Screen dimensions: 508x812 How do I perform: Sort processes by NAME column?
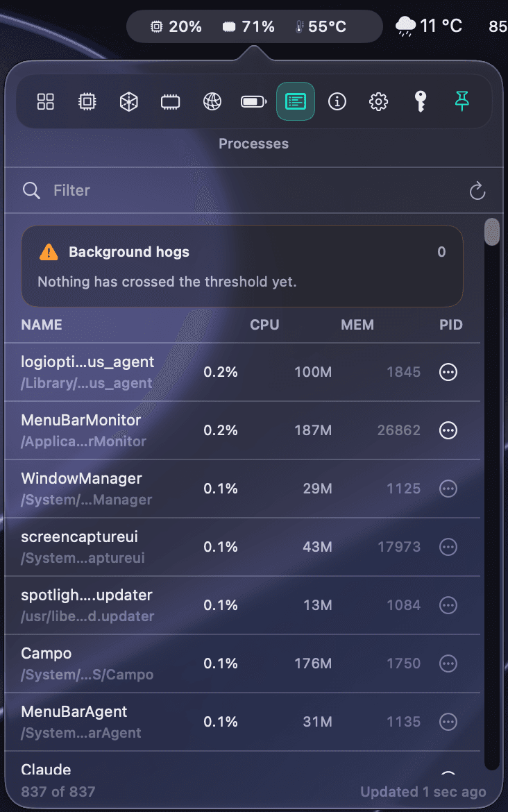click(42, 325)
